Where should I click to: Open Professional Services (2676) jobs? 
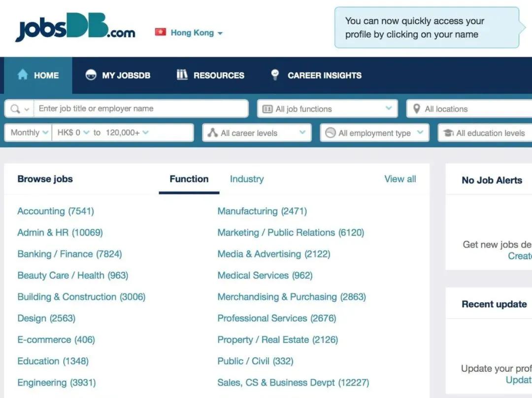[277, 318]
